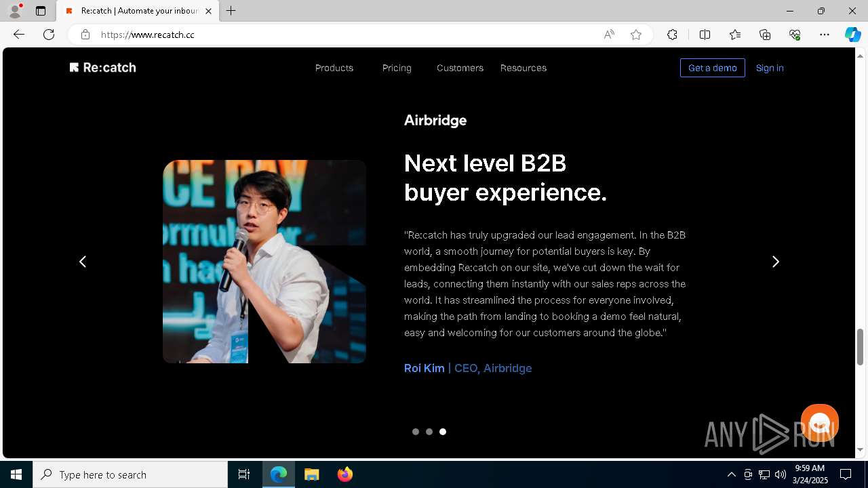The image size is (868, 488).
Task: Open the Collections icon
Action: 765,35
